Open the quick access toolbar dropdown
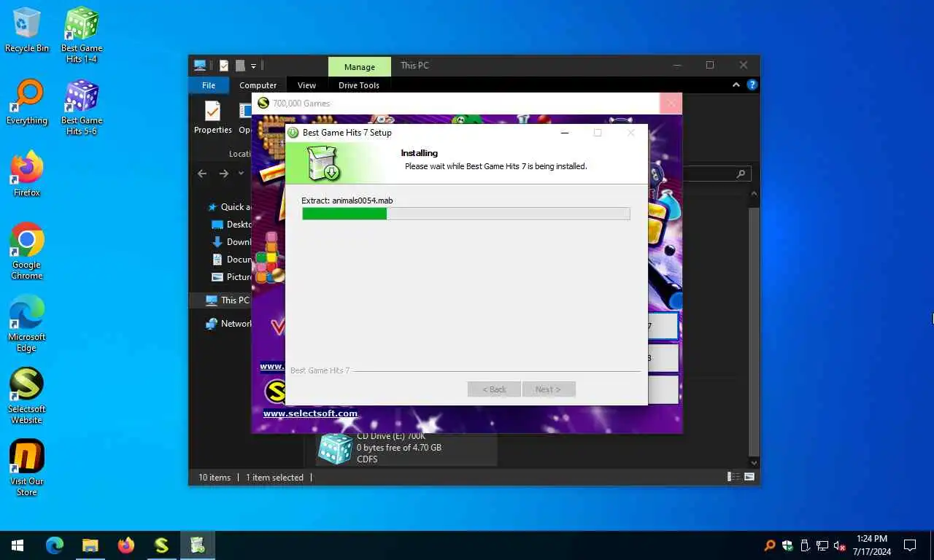Image resolution: width=934 pixels, height=560 pixels. pos(253,66)
